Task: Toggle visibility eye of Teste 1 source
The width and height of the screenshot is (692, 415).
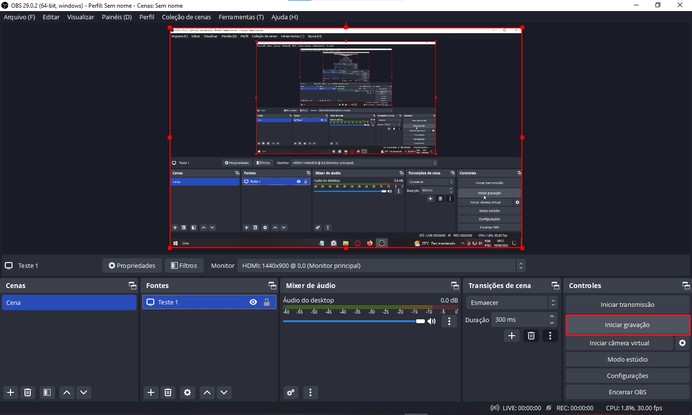Action: point(253,302)
